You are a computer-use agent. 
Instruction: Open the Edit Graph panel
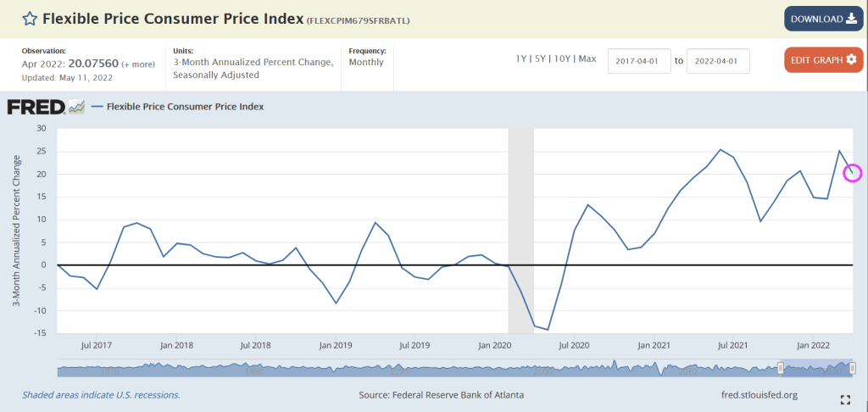(823, 60)
